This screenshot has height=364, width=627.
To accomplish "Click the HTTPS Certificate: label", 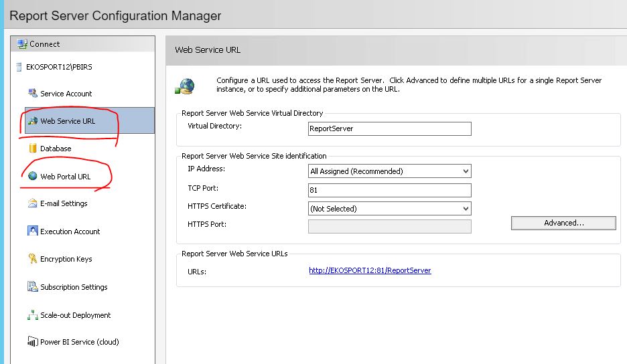I will [217, 206].
